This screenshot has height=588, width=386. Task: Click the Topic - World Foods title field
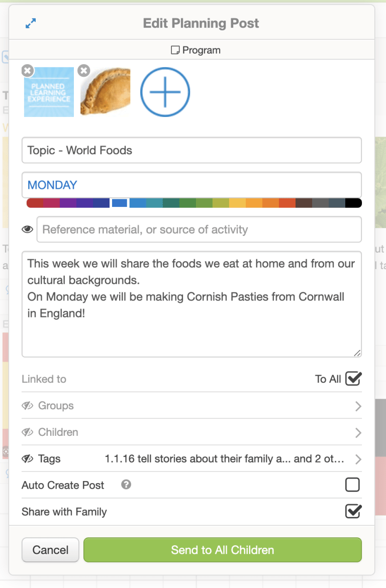click(191, 150)
